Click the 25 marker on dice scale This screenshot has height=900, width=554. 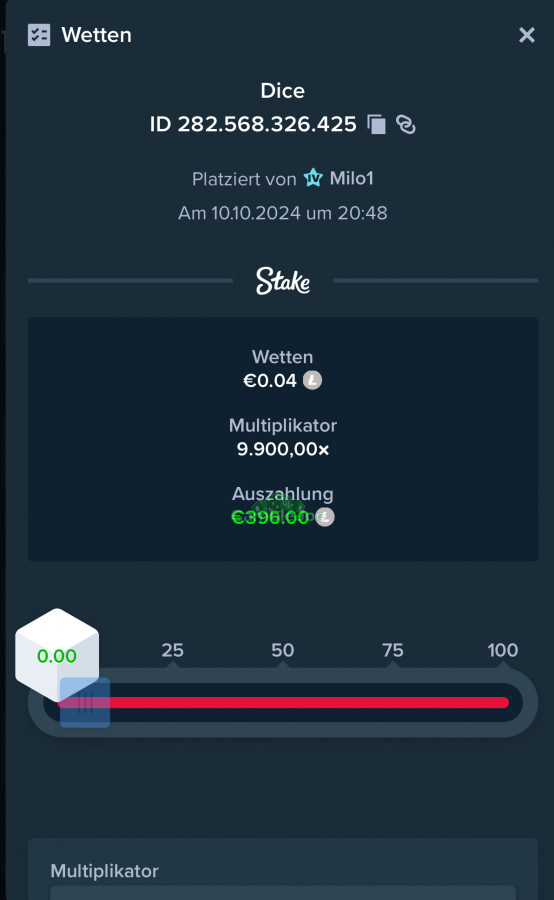pyautogui.click(x=172, y=650)
